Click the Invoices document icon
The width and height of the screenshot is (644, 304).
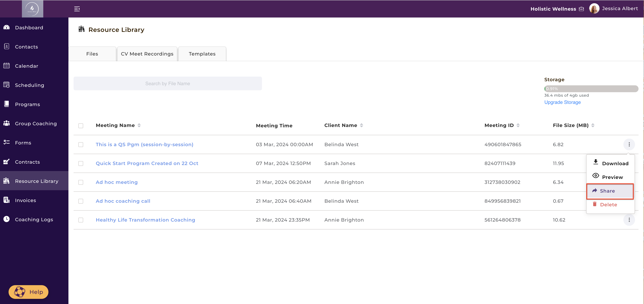pyautogui.click(x=7, y=200)
